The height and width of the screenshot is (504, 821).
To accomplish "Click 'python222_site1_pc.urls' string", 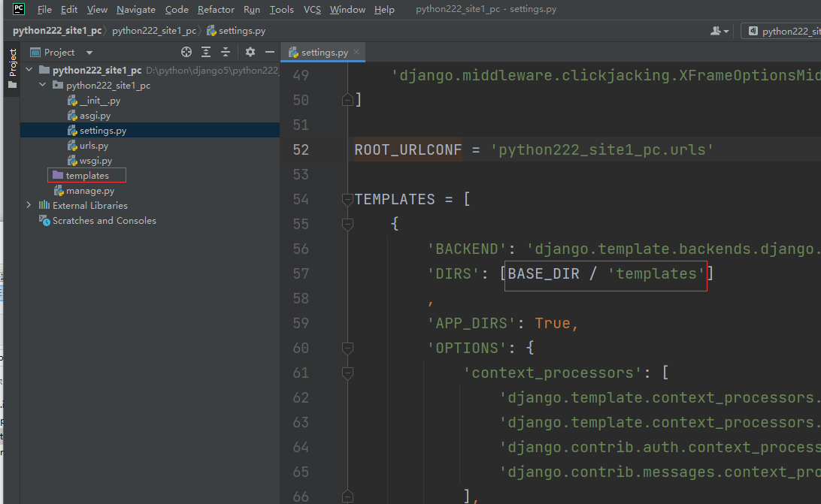I will click(602, 149).
